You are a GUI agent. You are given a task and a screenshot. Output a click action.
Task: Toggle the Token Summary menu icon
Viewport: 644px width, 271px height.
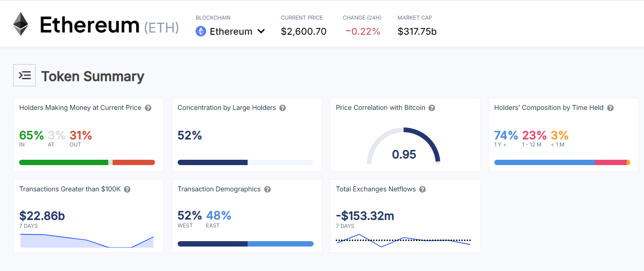(24, 75)
